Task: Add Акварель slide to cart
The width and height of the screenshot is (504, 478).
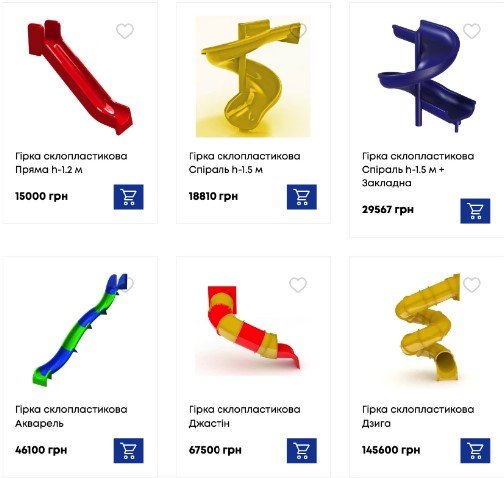Action: [128, 450]
